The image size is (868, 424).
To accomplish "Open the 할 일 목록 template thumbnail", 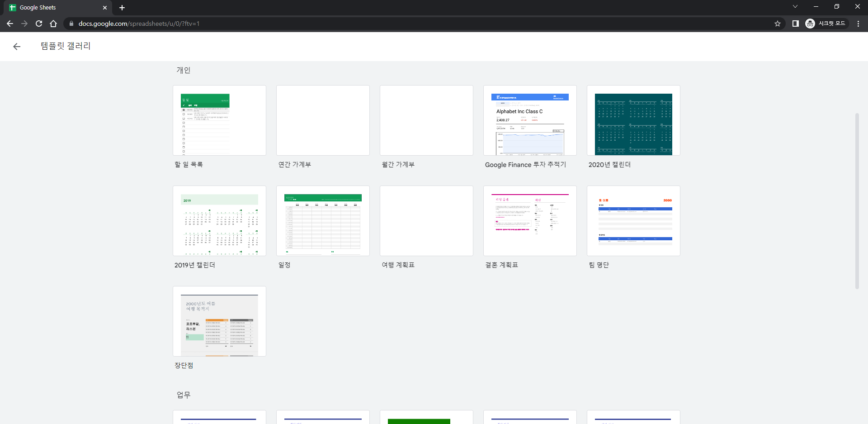I will point(219,120).
